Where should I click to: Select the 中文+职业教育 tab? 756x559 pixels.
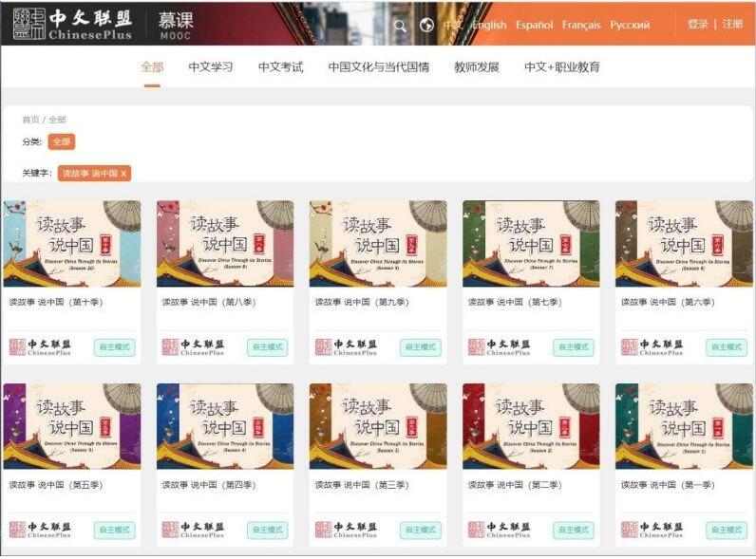[561, 67]
